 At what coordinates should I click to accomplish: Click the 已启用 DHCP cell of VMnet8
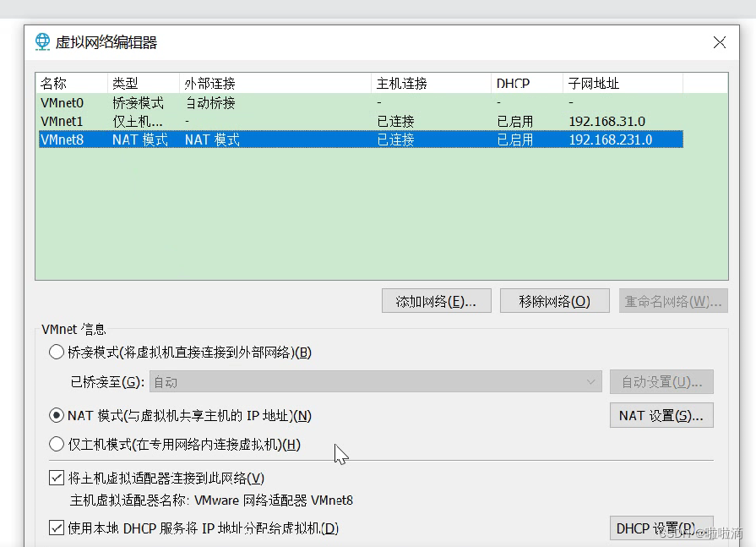point(515,139)
